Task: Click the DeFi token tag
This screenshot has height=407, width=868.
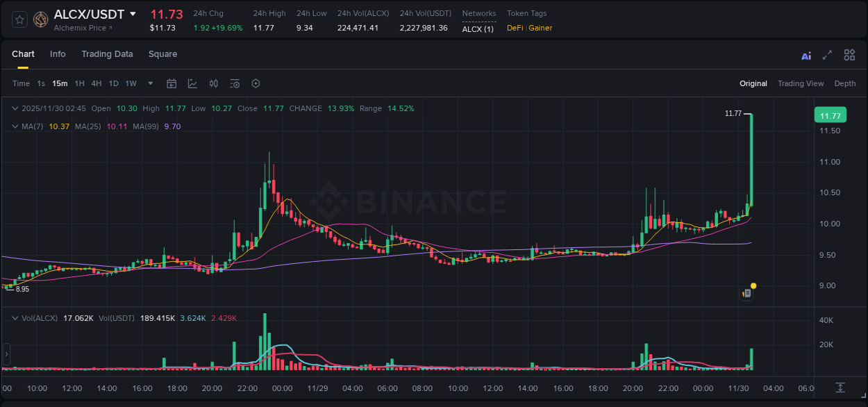Action: tap(514, 28)
